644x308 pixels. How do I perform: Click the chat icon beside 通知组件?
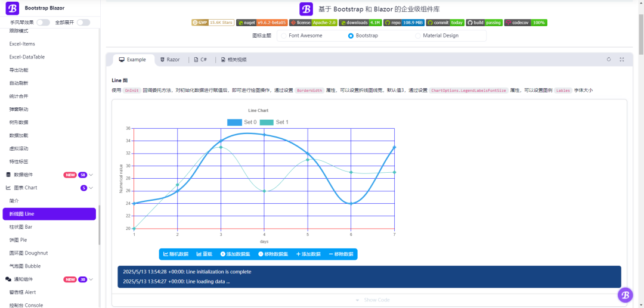coord(8,279)
